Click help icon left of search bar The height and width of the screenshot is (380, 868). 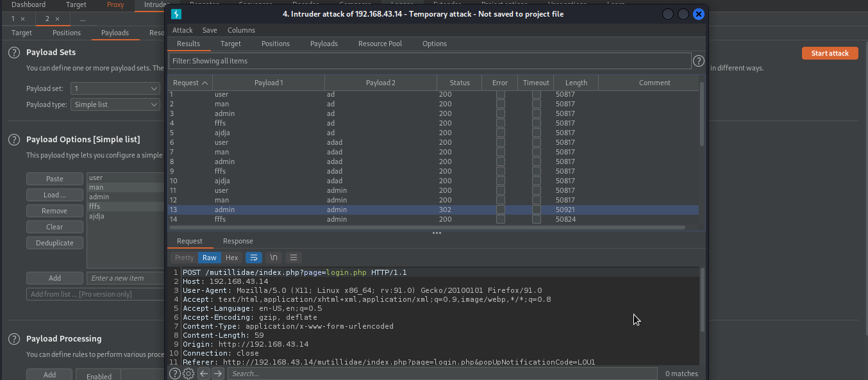pyautogui.click(x=175, y=374)
